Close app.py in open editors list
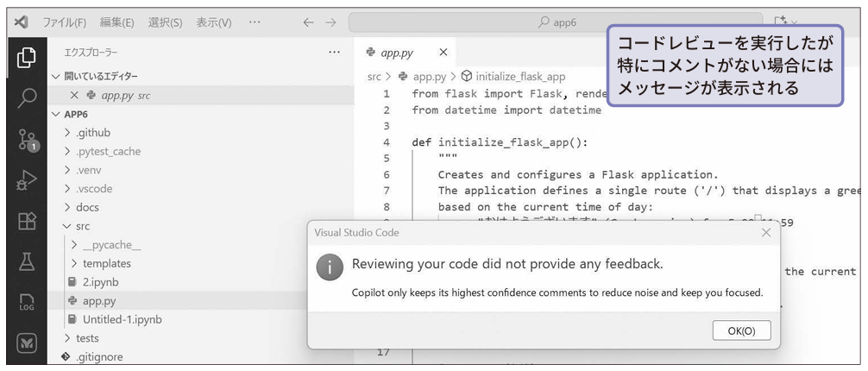This screenshot has width=868, height=371. tap(74, 95)
